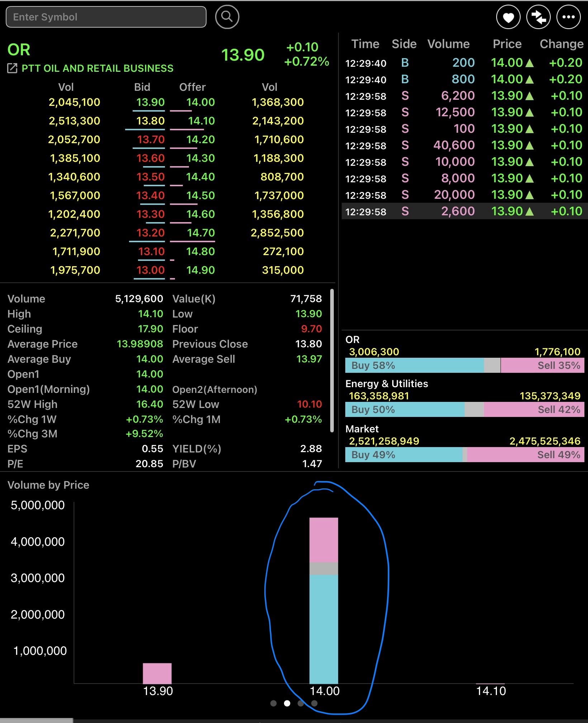This screenshot has height=723, width=588.
Task: Open PTT OIL AND RETAIL BUSINESS link
Action: [x=98, y=68]
